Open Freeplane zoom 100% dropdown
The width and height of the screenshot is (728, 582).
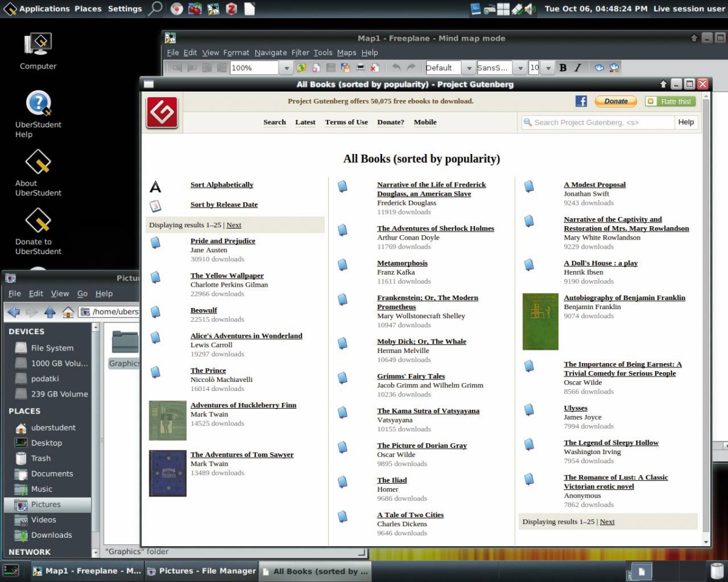coord(286,68)
